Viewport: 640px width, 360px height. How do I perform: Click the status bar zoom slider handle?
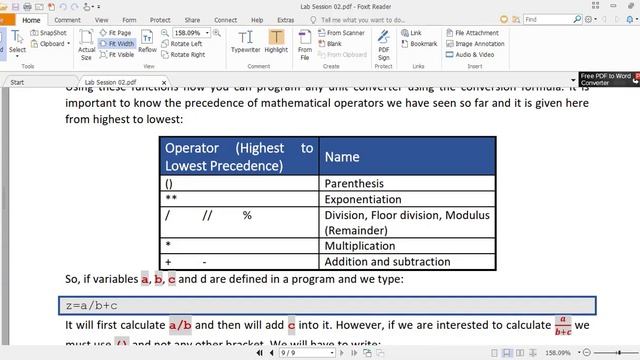619,352
